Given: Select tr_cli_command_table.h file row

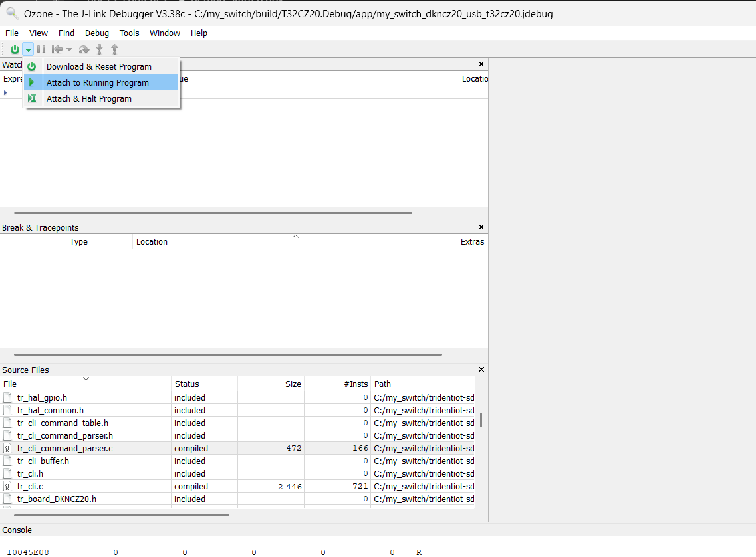Looking at the screenshot, I should click(x=237, y=423).
